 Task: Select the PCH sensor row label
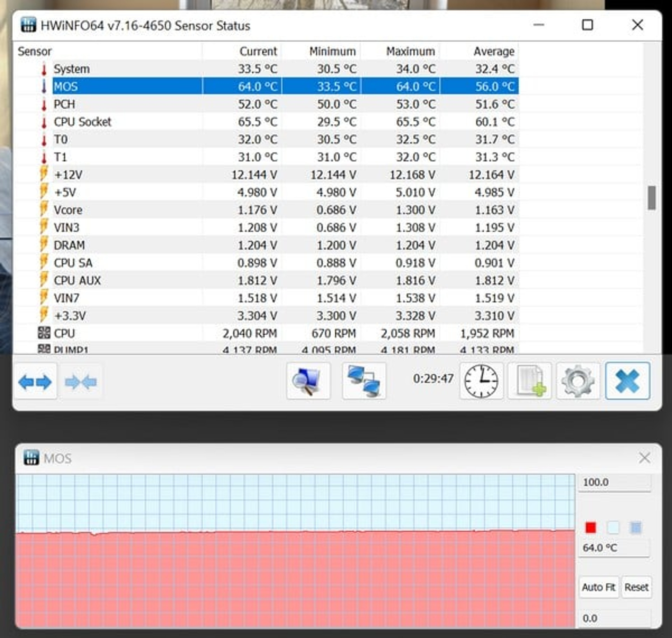coord(64,104)
